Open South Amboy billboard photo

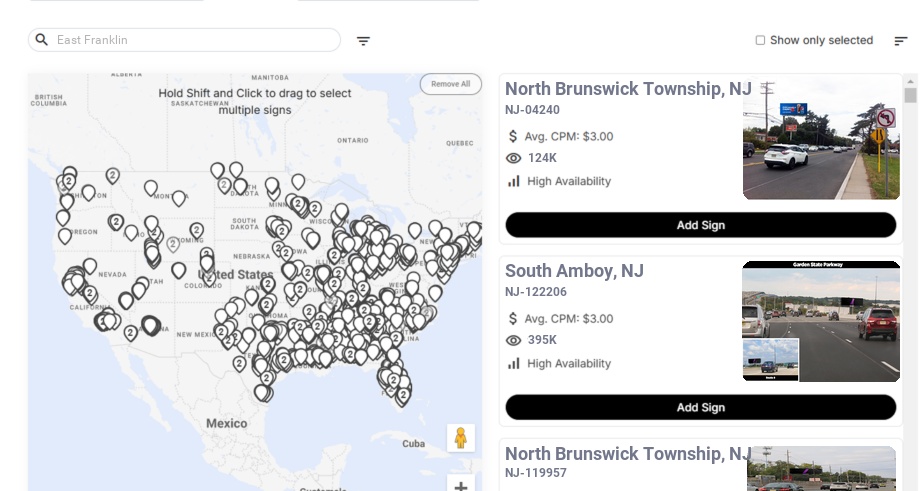pos(820,321)
